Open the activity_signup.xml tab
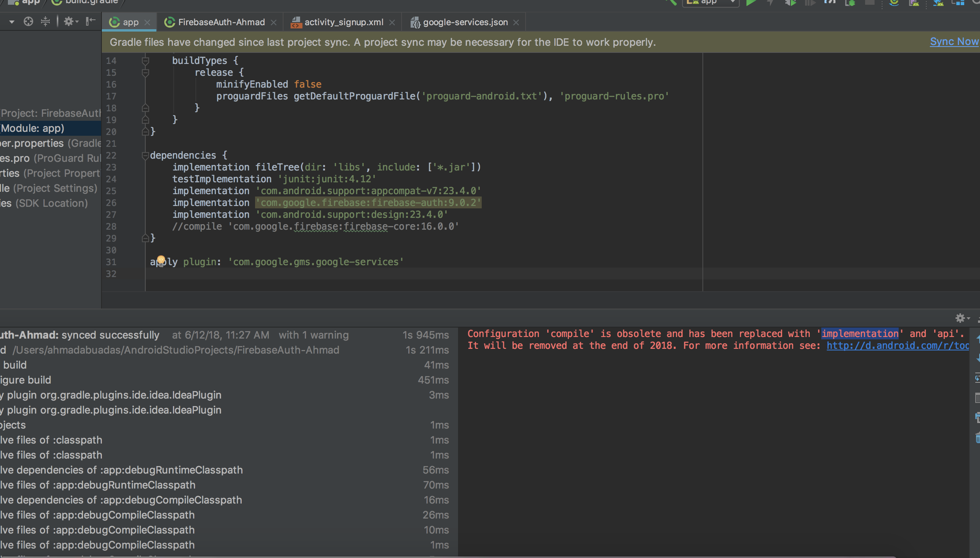This screenshot has height=558, width=980. click(343, 22)
